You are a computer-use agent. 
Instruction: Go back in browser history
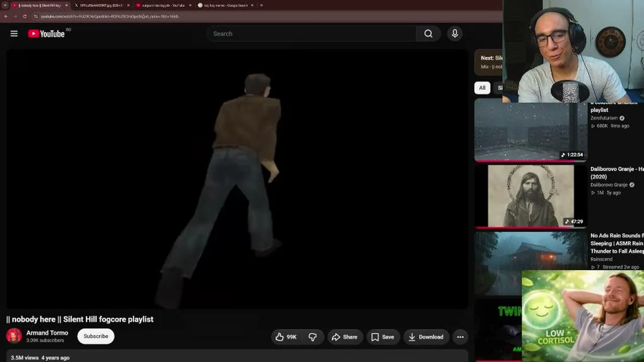pyautogui.click(x=6, y=16)
